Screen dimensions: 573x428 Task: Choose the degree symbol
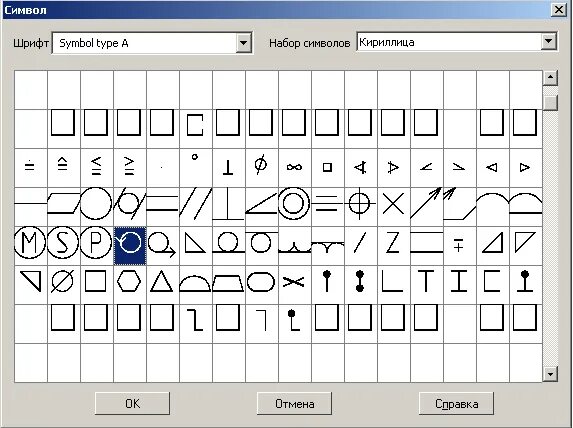pos(195,157)
